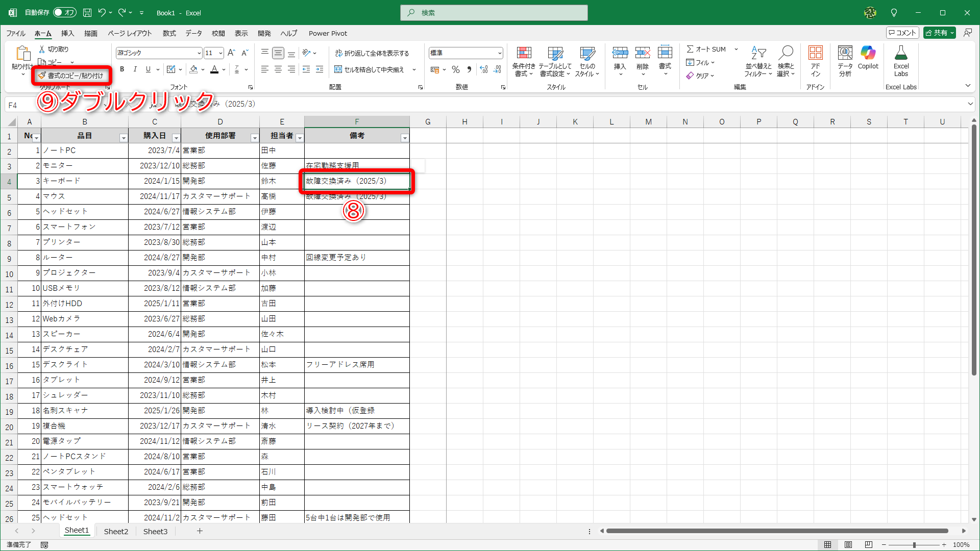Viewport: 980px width, 551px height.
Task: Open the Copilot icon in ribbon
Action: pos(868,53)
